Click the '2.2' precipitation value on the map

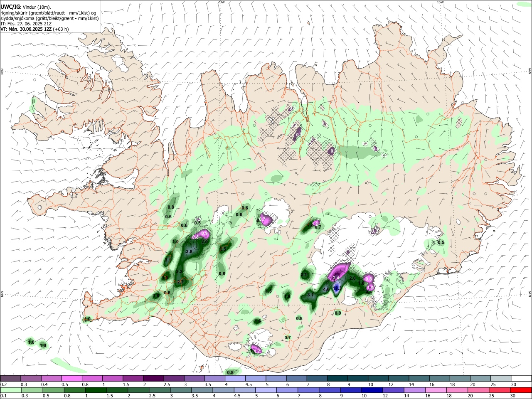click(179, 271)
